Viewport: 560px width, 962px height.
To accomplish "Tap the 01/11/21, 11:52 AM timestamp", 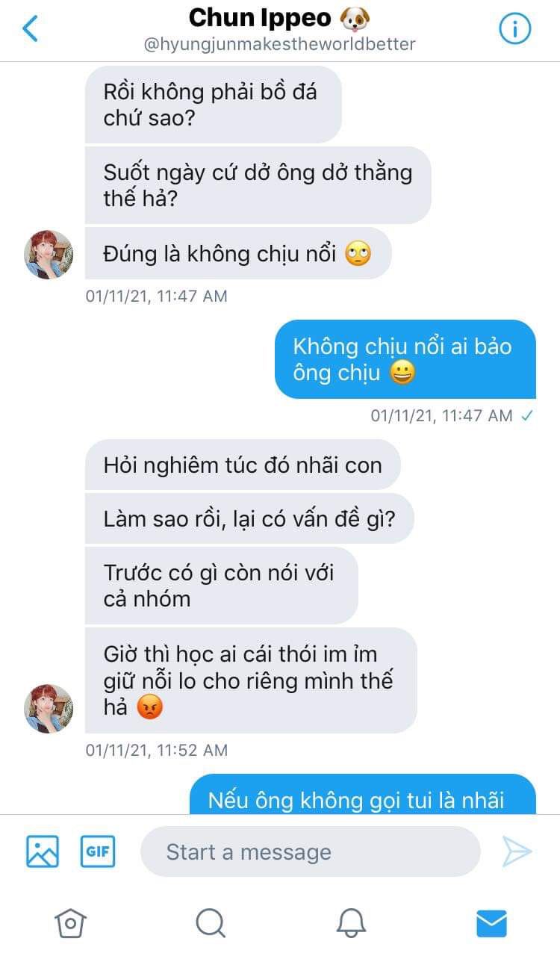I will coord(157,750).
